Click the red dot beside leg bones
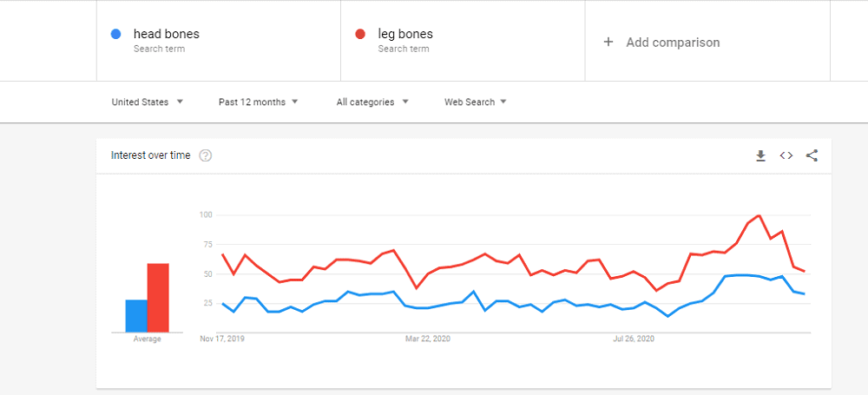868x395 pixels. [x=359, y=35]
